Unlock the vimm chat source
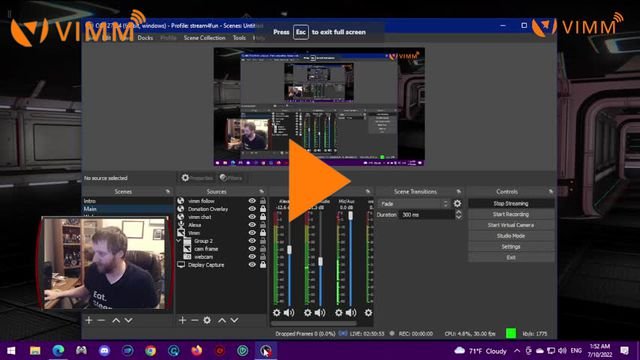 (x=263, y=217)
